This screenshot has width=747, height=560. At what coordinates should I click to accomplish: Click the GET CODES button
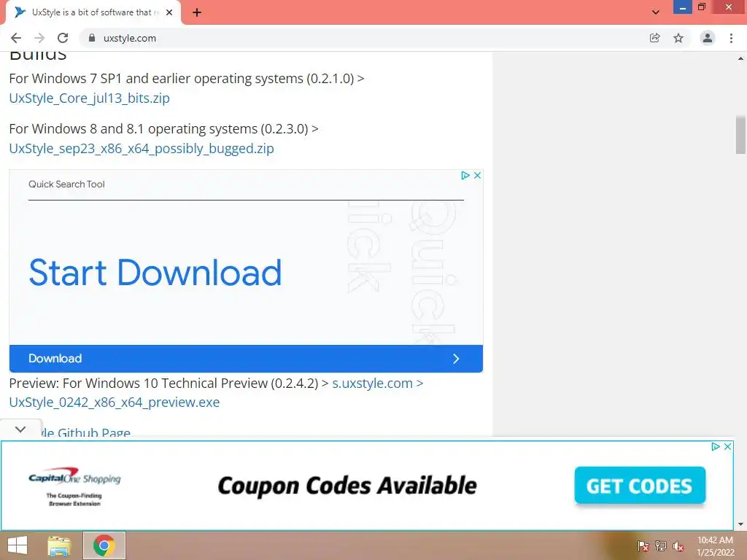640,485
